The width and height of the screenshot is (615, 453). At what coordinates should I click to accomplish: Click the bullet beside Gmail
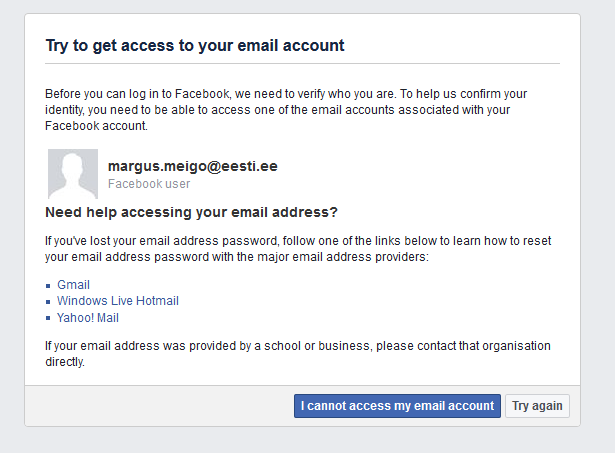coord(49,286)
